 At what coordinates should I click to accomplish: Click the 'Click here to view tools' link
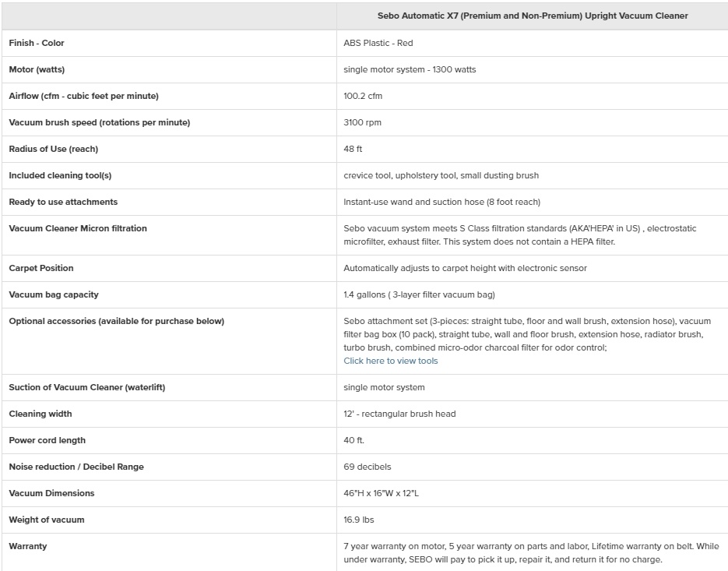391,361
